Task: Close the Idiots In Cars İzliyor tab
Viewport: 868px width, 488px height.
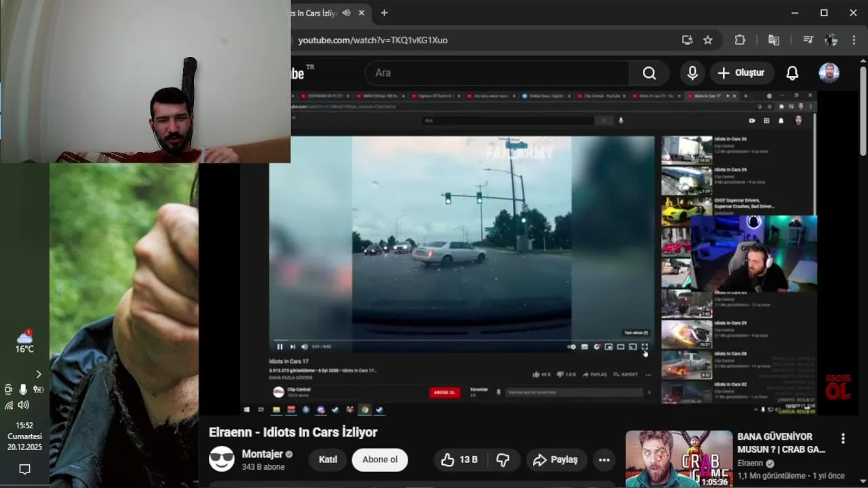Action: point(361,13)
